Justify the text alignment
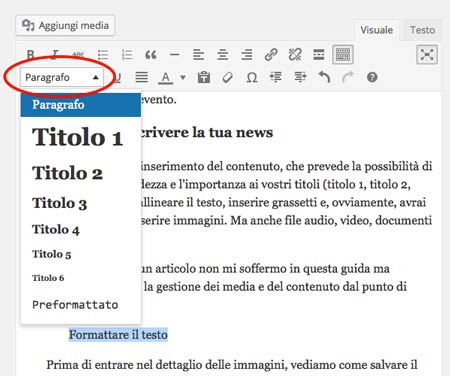450x376 pixels. [x=142, y=77]
